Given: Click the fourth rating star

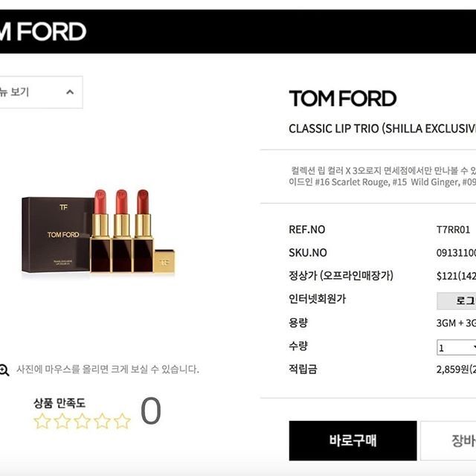Looking at the screenshot, I should coord(102,421).
